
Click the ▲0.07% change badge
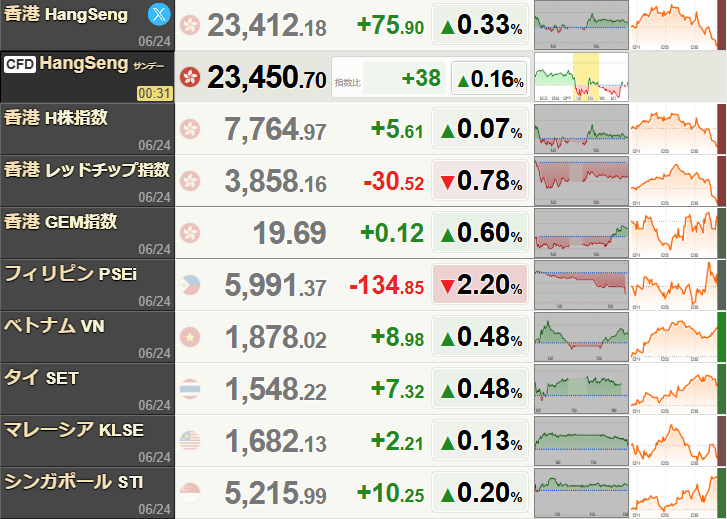(x=480, y=128)
